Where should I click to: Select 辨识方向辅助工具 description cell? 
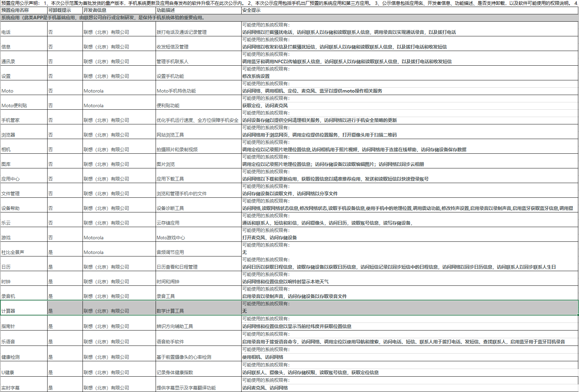point(199,323)
